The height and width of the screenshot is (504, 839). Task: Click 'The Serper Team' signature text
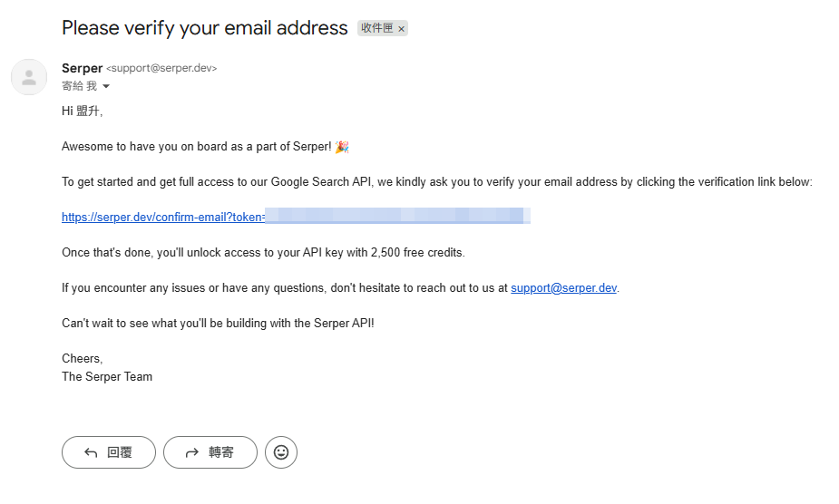pyautogui.click(x=107, y=376)
